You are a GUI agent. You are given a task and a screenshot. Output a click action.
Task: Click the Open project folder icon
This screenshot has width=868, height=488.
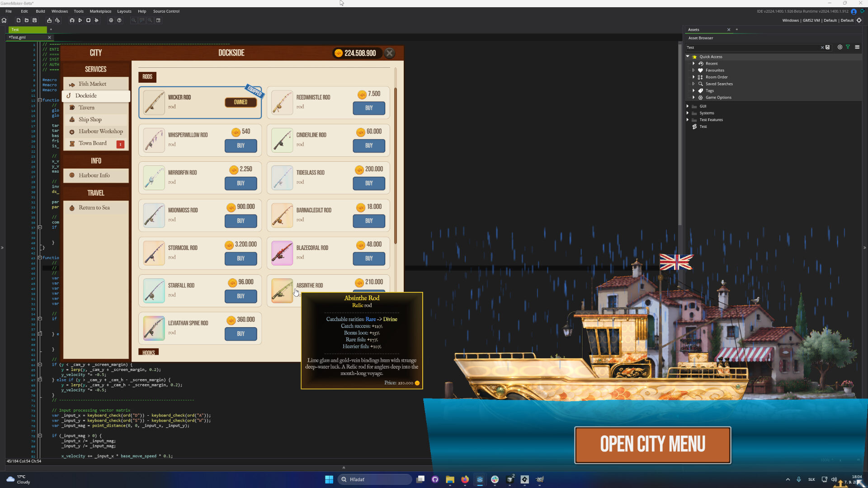(27, 20)
